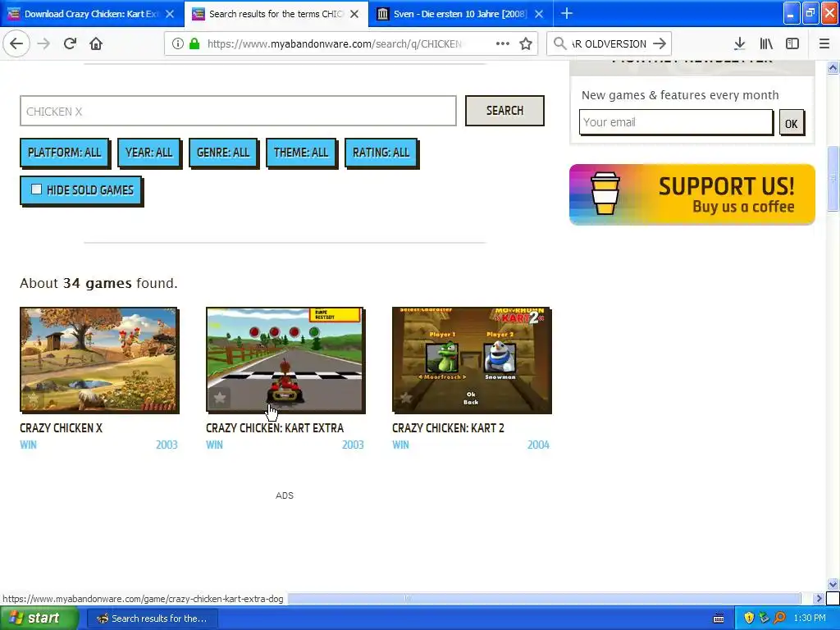Open the Library bookshelf icon
Screen dimensions: 840x630
tap(766, 43)
